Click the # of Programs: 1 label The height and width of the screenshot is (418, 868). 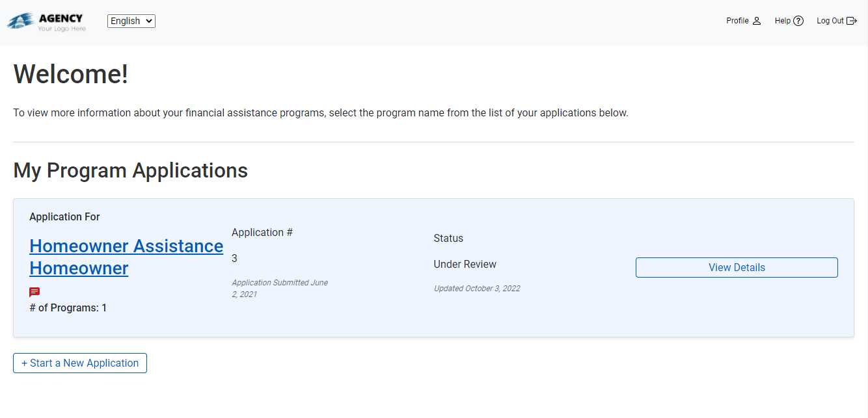tap(68, 307)
